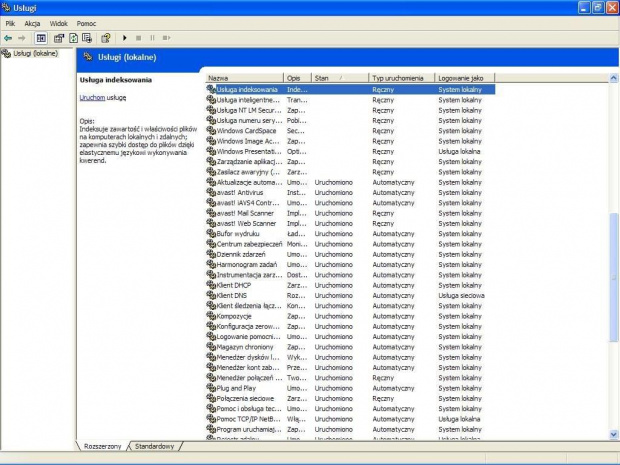
Task: Select the Klient DHCP service
Action: coord(233,285)
